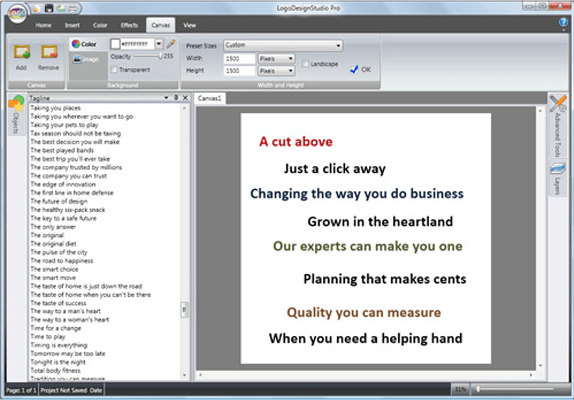574x400 pixels.
Task: Choose tagline 'The pulse of the city'
Action: 59,252
